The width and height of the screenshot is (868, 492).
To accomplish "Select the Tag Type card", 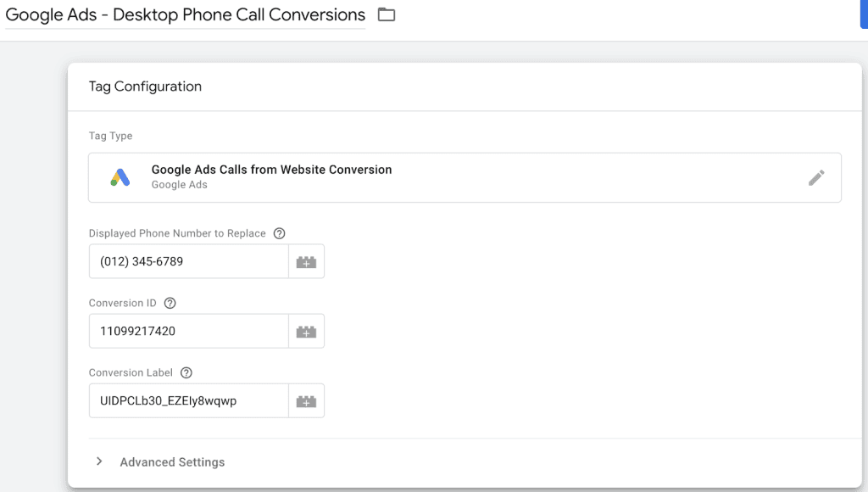I will [x=465, y=177].
